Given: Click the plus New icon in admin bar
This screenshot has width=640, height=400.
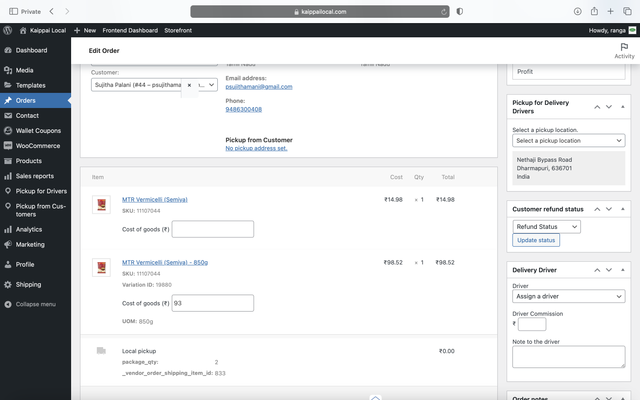Looking at the screenshot, I should [77, 30].
